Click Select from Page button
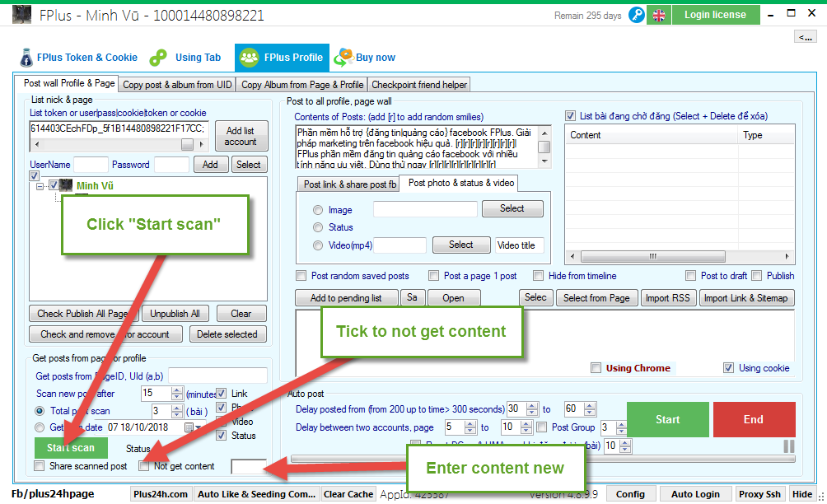 tap(596, 298)
